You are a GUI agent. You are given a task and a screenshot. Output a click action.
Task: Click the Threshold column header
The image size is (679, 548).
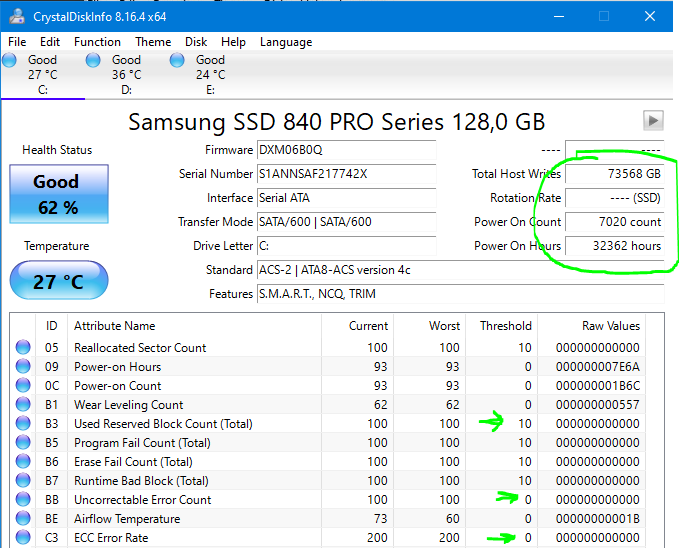click(x=501, y=326)
